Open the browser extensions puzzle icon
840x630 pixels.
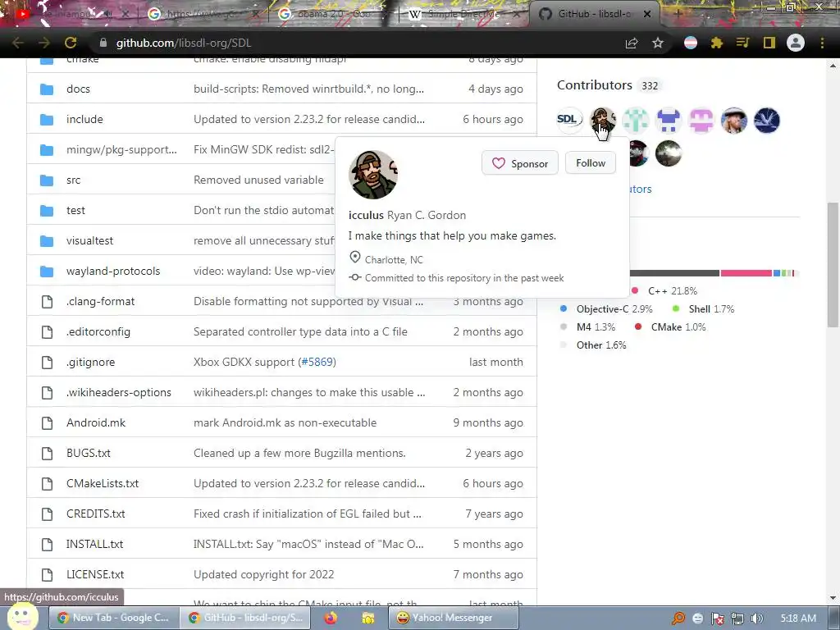tap(717, 43)
